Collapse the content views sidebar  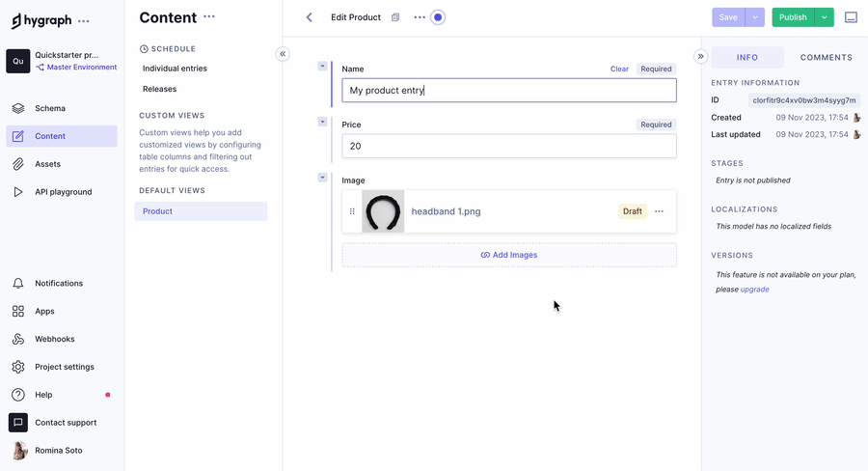[283, 54]
